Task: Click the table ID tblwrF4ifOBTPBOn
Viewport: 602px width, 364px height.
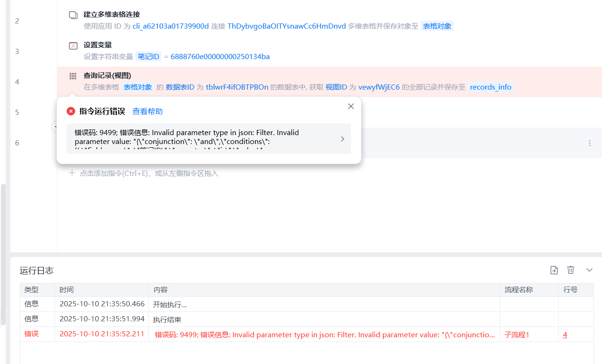Action: (237, 87)
